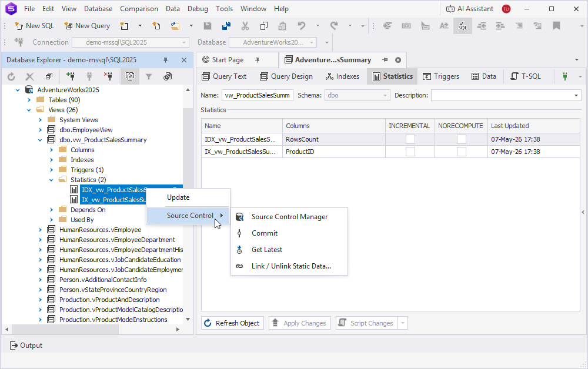This screenshot has height=369, width=588.
Task: Toggle NORECOMPUTE checkbox for IX_vw_ProductSalesSu row
Action: point(461,152)
